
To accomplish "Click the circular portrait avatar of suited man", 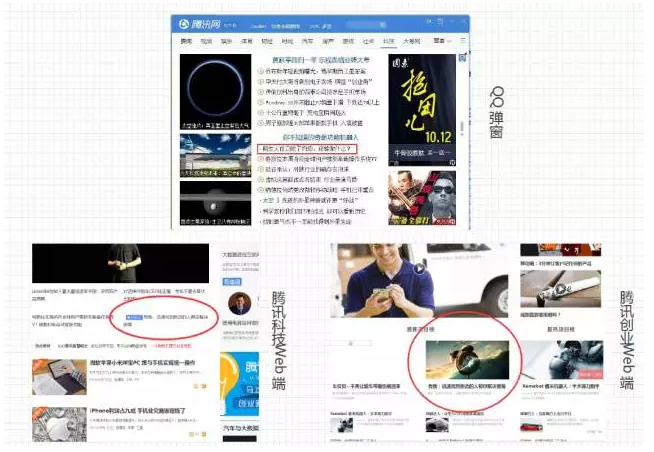I will (239, 303).
